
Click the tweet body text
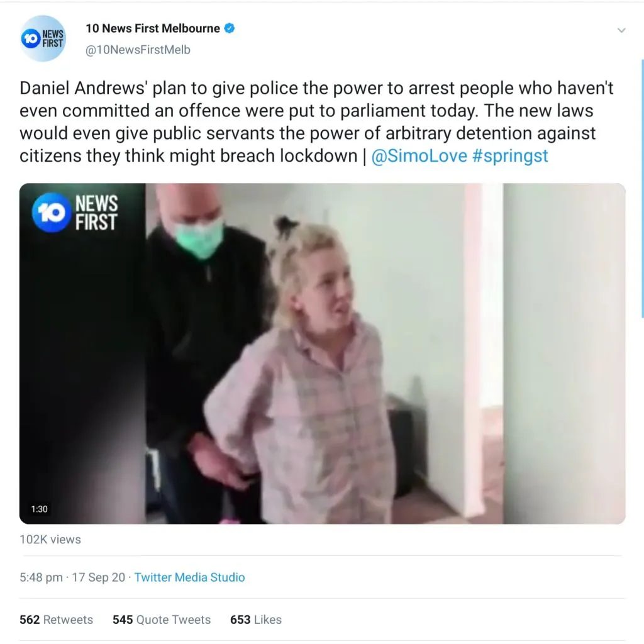pos(316,122)
